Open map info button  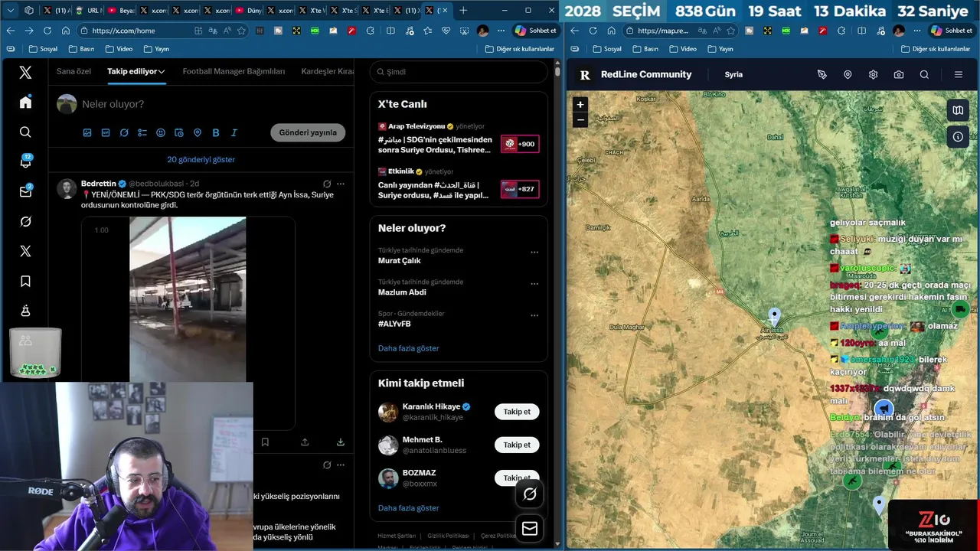958,137
